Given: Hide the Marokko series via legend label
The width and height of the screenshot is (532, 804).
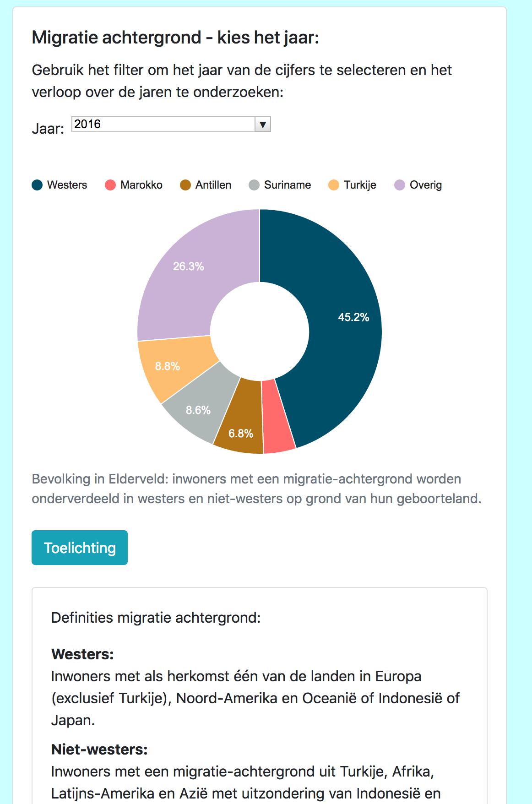Looking at the screenshot, I should (141, 185).
